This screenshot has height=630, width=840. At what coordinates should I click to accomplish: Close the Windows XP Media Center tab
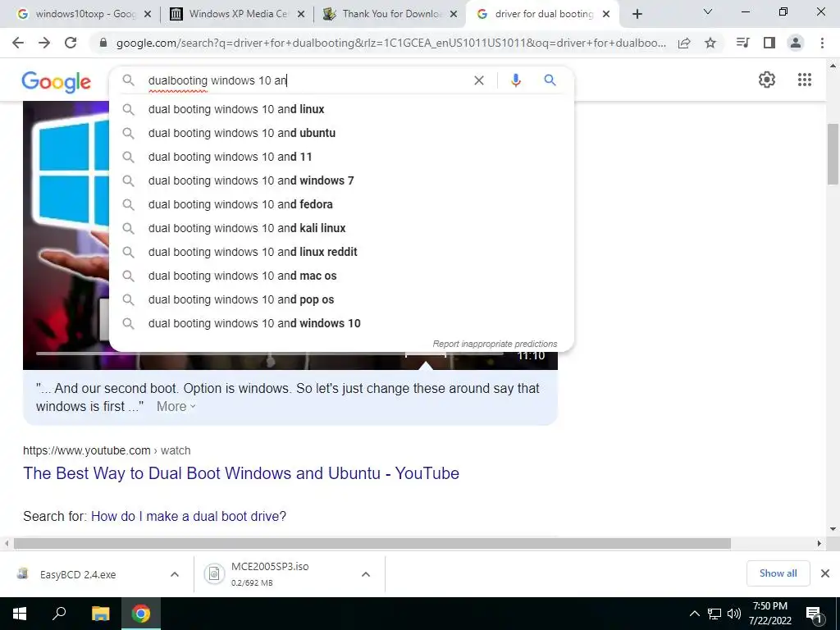pyautogui.click(x=301, y=14)
